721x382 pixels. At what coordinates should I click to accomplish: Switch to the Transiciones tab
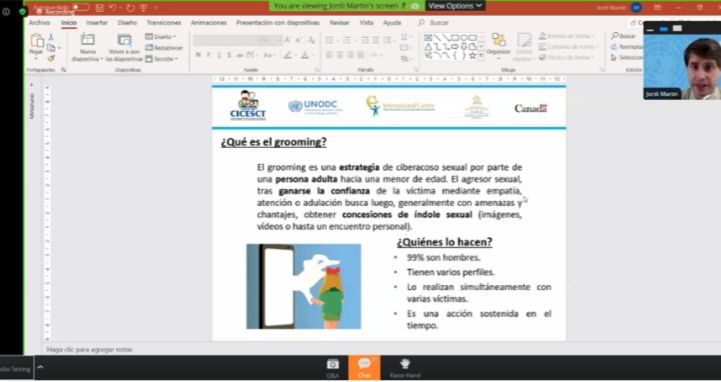point(164,23)
